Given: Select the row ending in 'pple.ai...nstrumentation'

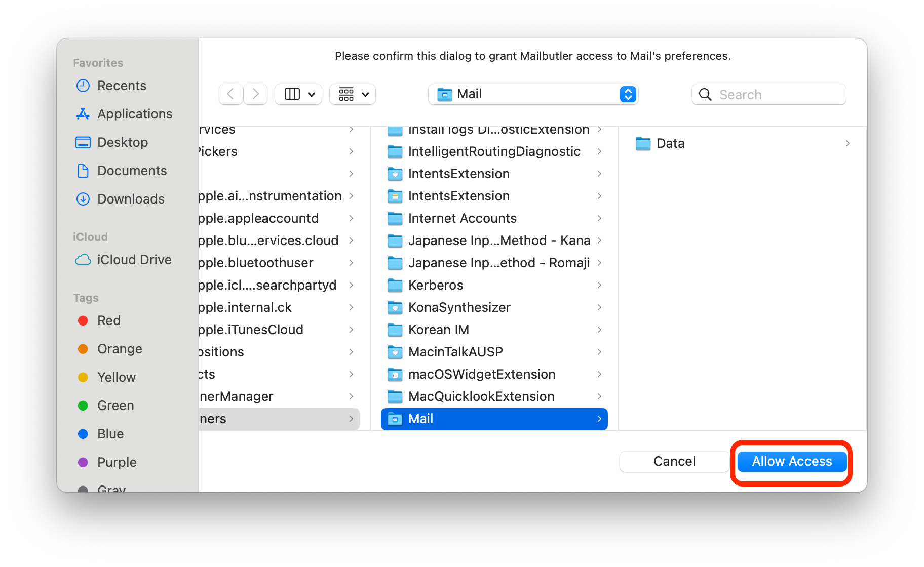Looking at the screenshot, I should [279, 196].
